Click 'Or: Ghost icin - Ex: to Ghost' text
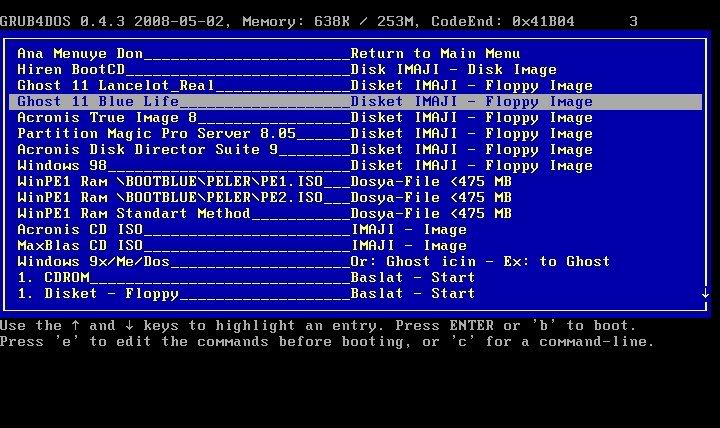The width and height of the screenshot is (720, 428). click(480, 262)
